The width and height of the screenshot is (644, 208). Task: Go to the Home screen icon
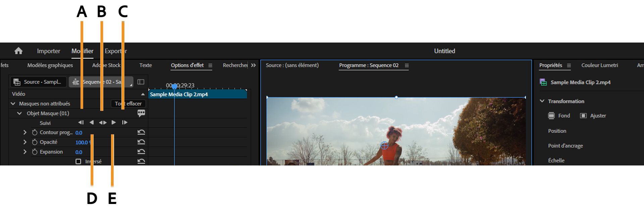pyautogui.click(x=18, y=51)
